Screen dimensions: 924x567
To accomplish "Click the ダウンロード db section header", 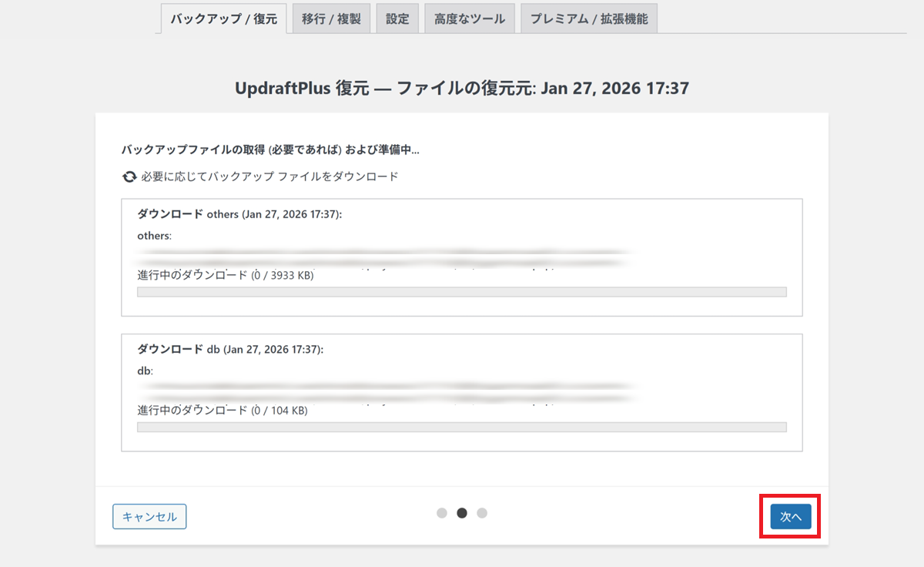I will coord(229,349).
